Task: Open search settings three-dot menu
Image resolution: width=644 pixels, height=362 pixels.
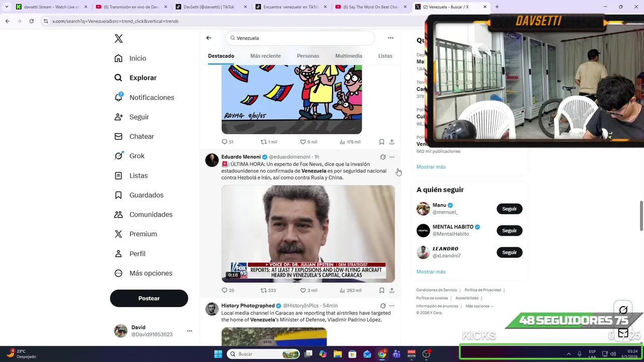Action: coord(390,38)
